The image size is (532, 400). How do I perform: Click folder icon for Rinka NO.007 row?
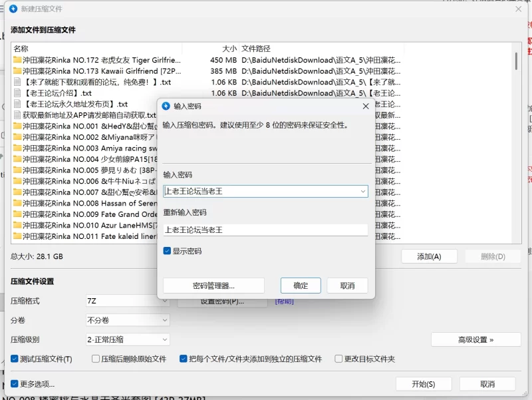click(17, 192)
